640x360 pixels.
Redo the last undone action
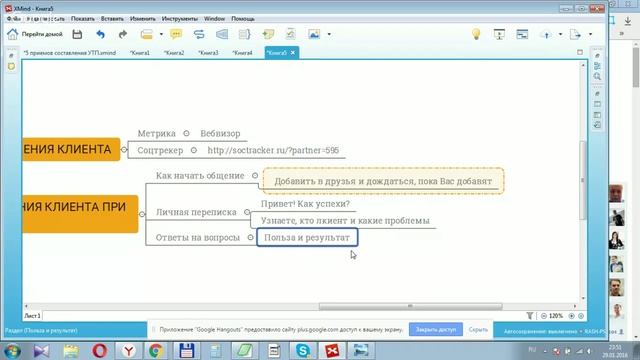pyautogui.click(x=122, y=34)
